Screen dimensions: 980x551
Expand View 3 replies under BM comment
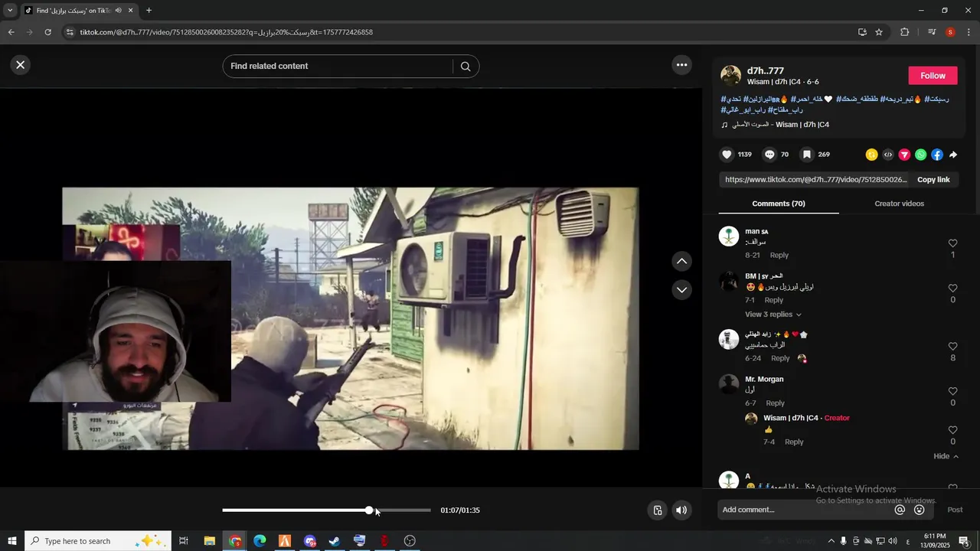tap(773, 315)
